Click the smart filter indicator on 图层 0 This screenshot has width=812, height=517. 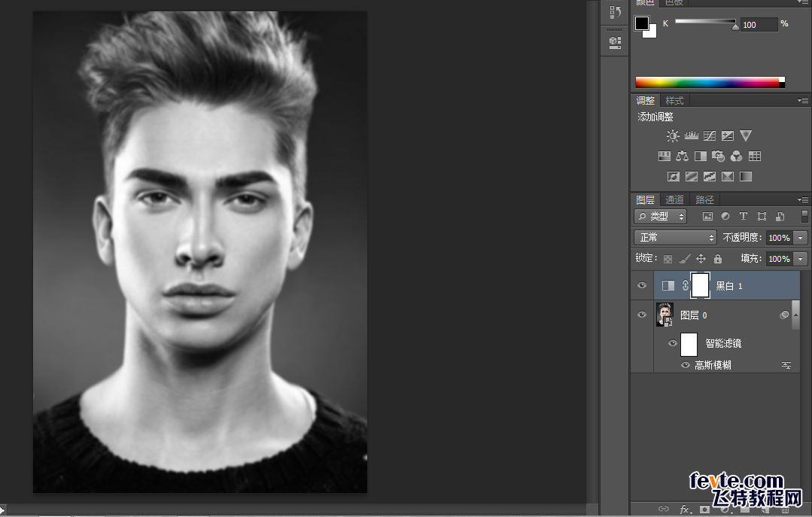click(x=785, y=315)
